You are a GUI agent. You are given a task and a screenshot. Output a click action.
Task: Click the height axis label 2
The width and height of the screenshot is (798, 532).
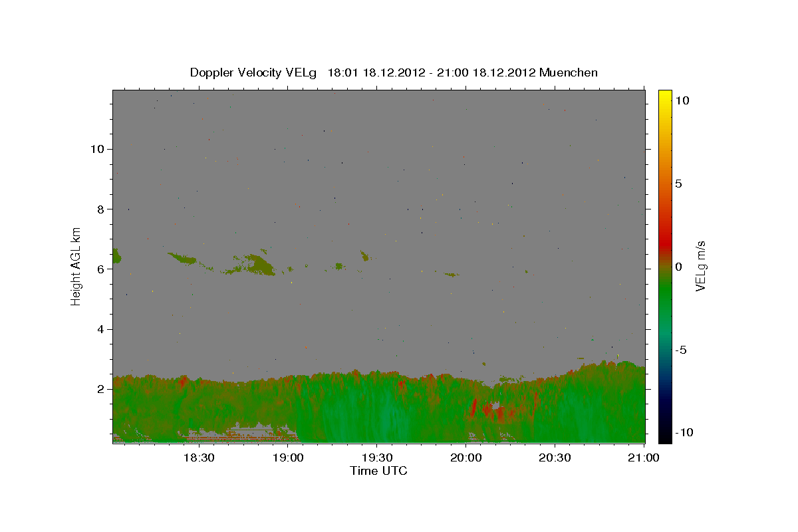tap(100, 389)
